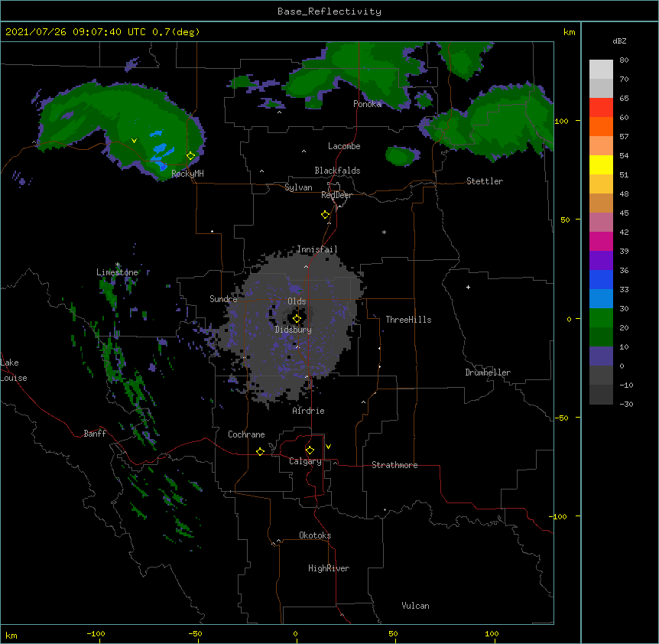Select the 20 dBZ dark green swatch
The height and width of the screenshot is (644, 659).
point(601,337)
